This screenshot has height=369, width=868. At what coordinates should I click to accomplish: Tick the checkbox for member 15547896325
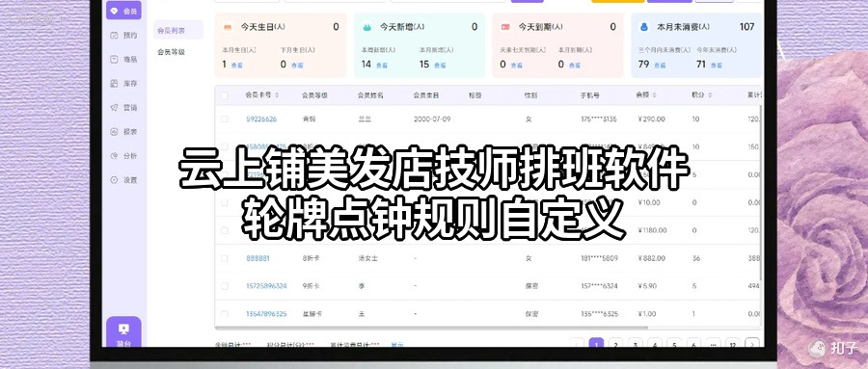pos(224,314)
